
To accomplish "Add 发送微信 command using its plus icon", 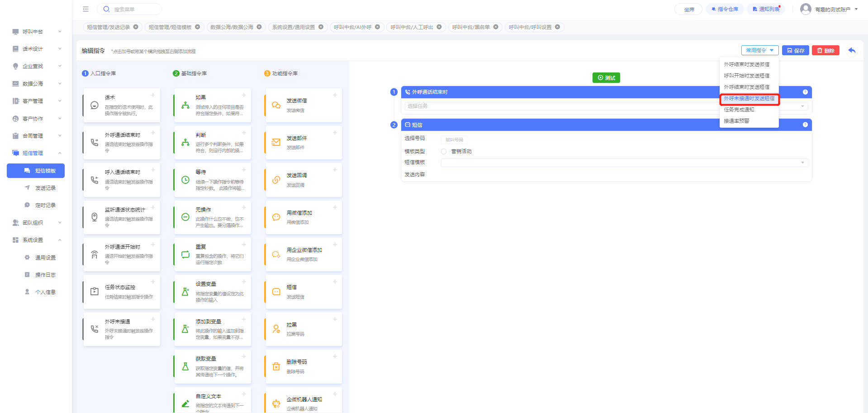I will tap(335, 95).
